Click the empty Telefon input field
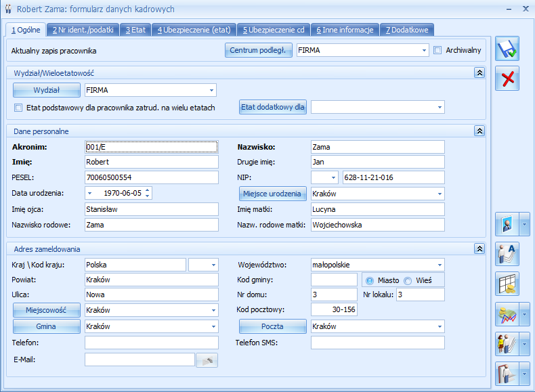The width and height of the screenshot is (535, 392). [x=151, y=343]
